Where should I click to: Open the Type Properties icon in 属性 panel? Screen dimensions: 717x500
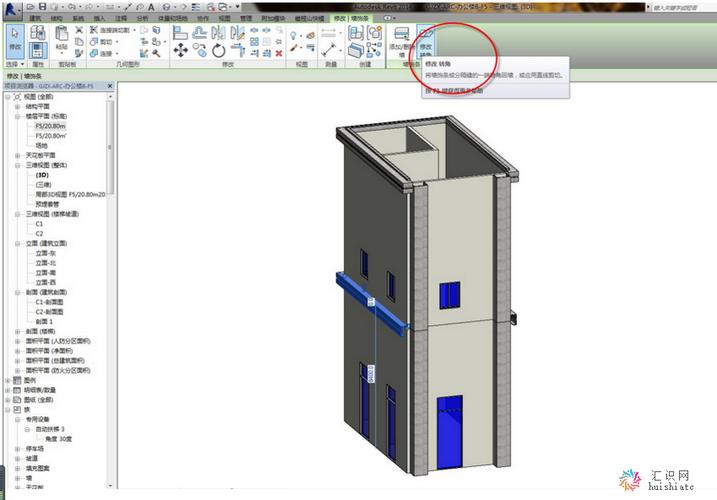pos(37,33)
